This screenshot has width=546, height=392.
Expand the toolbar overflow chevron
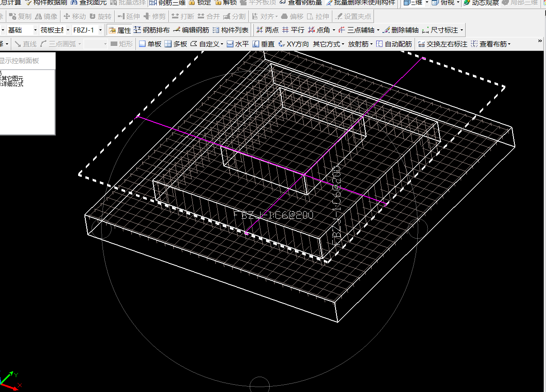point(540,41)
